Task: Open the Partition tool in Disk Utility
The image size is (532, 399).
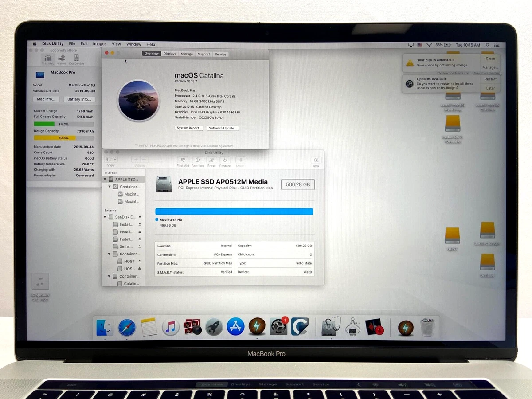Action: click(x=198, y=160)
